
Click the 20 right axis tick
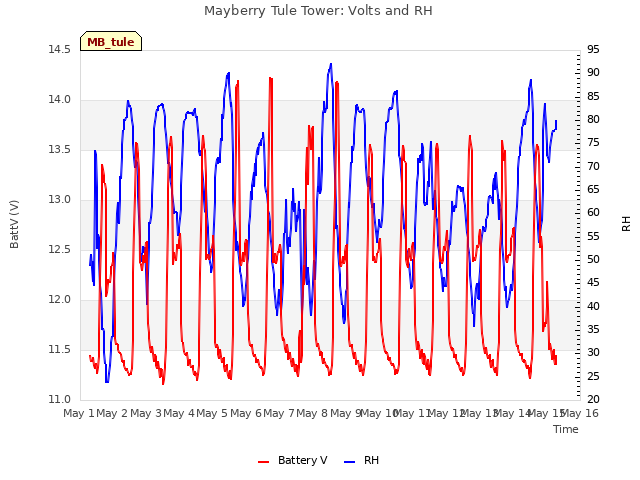tap(593, 400)
